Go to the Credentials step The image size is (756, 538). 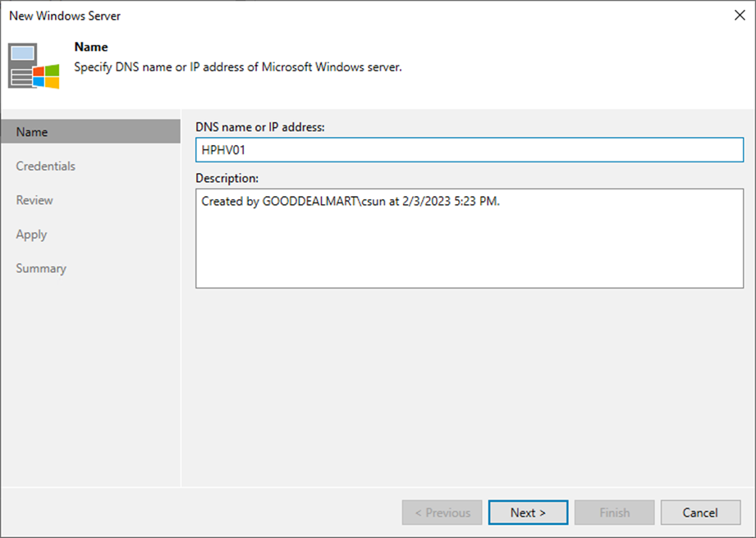45,166
